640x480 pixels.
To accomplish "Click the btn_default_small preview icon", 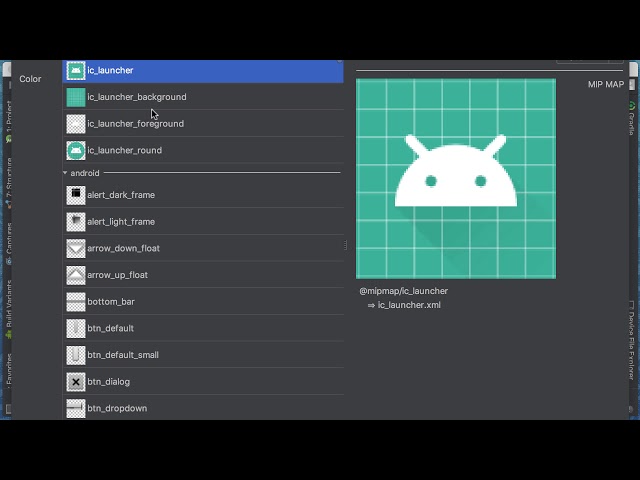I will [76, 355].
